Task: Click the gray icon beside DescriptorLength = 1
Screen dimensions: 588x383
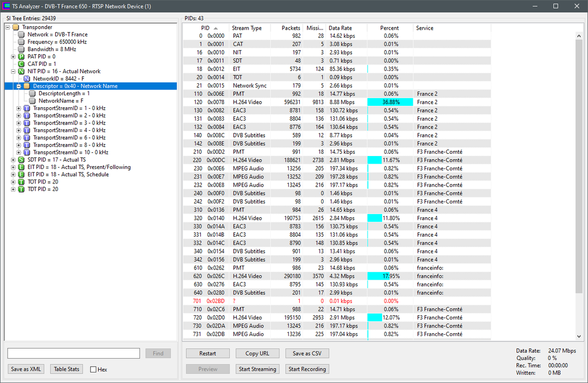Action: coord(32,93)
